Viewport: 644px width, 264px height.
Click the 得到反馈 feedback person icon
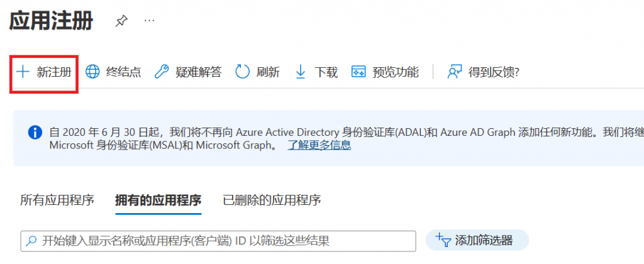[455, 72]
